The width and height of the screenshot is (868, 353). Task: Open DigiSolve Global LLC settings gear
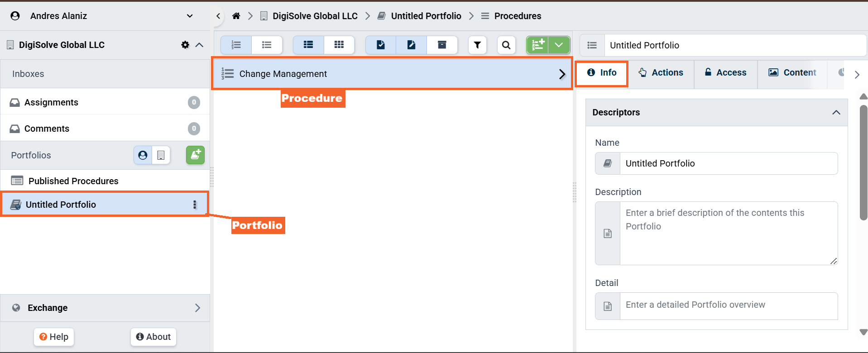point(185,45)
